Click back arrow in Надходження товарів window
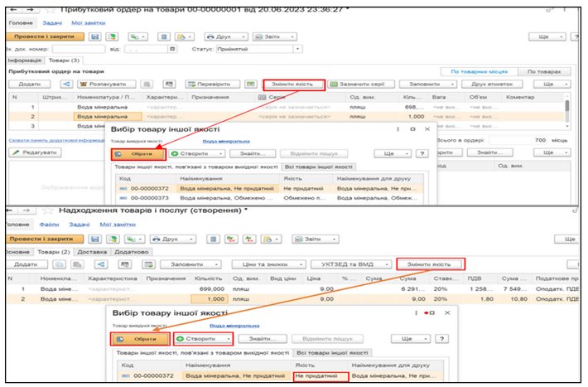The image size is (588, 387). [x=8, y=211]
